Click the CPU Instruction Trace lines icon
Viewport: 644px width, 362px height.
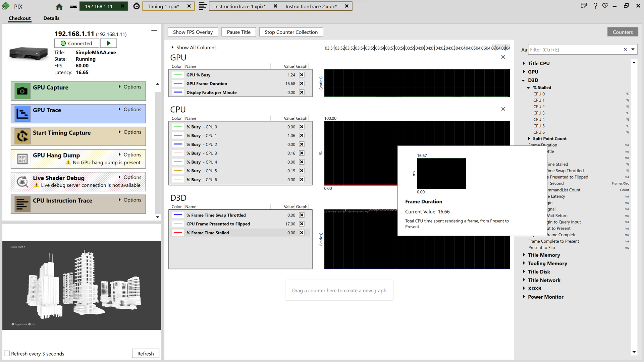(x=22, y=204)
